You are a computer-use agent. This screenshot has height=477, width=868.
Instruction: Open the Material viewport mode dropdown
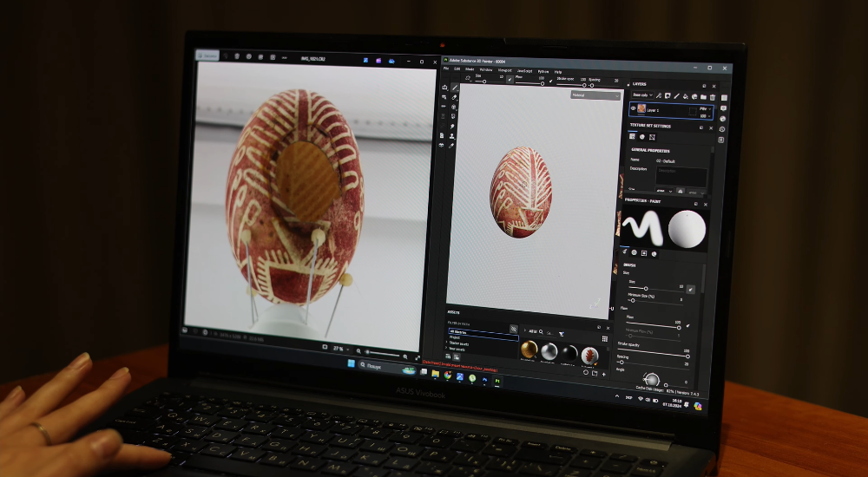click(x=595, y=95)
